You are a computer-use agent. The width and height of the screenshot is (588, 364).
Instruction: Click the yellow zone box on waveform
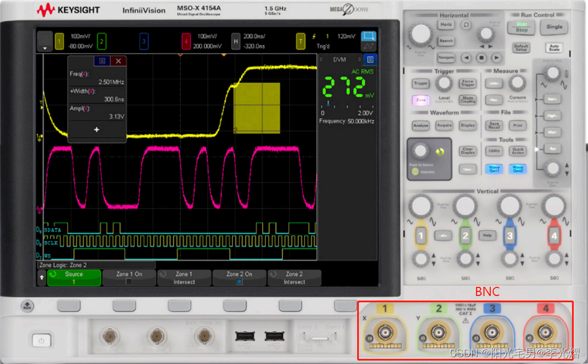[257, 108]
